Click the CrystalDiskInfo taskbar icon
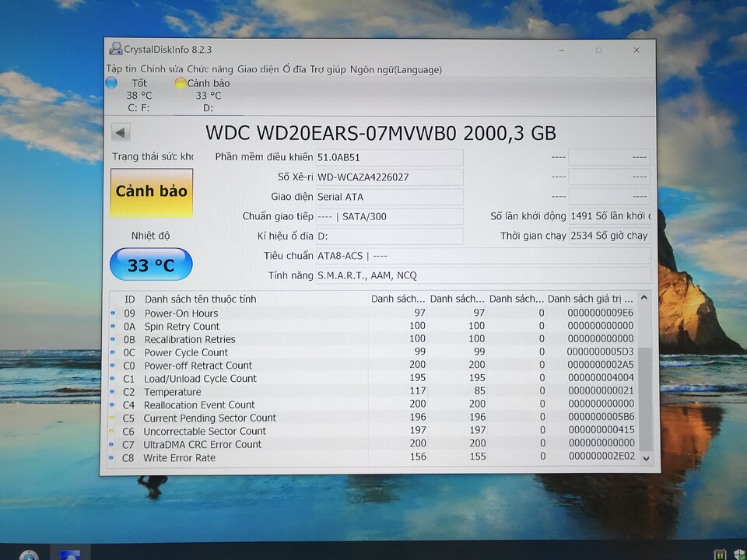The image size is (747, 560). tap(69, 554)
